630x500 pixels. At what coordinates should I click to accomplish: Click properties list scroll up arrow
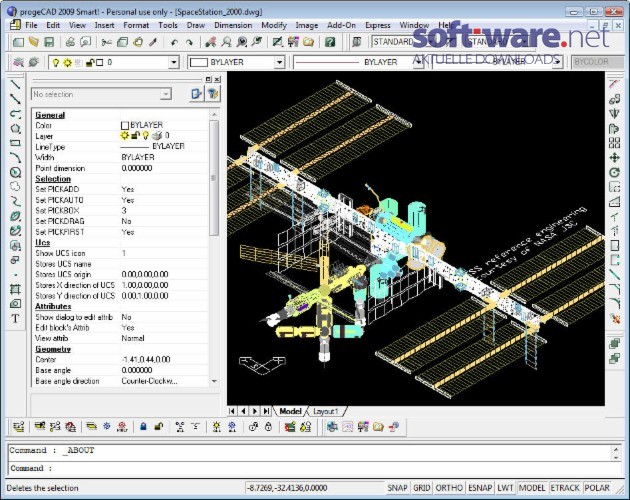pyautogui.click(x=214, y=115)
